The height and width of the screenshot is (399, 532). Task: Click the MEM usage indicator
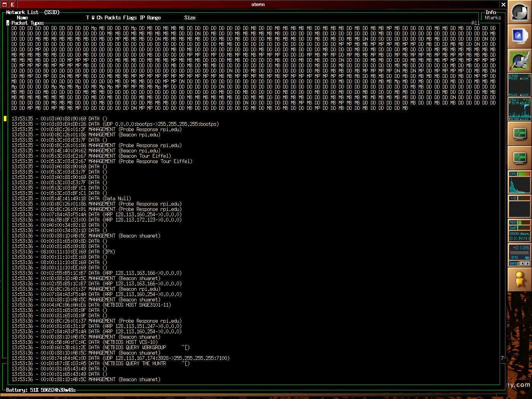tap(513, 223)
